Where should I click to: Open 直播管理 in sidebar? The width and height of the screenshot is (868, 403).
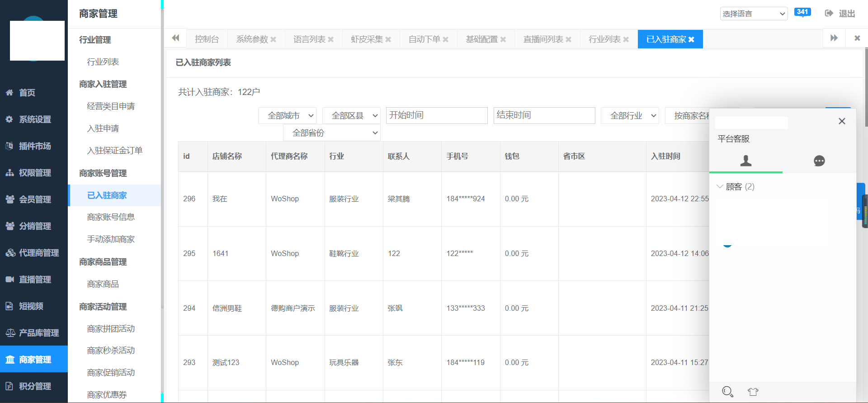[34, 280]
